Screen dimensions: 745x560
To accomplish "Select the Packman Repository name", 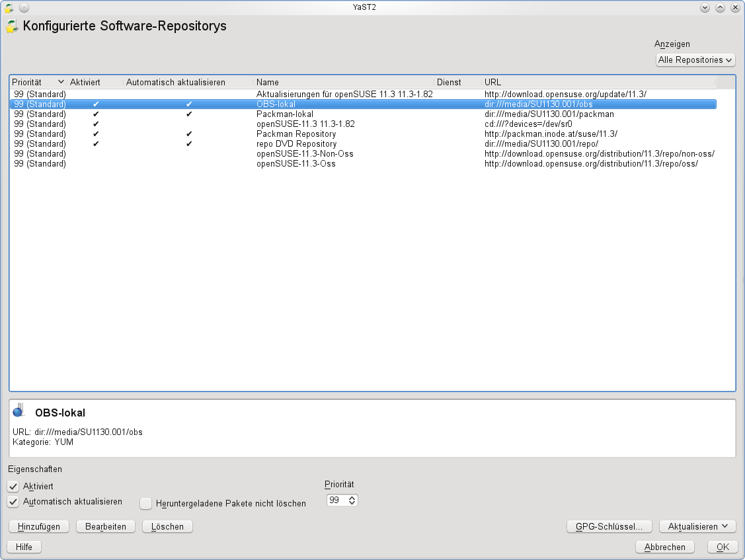I will [296, 134].
